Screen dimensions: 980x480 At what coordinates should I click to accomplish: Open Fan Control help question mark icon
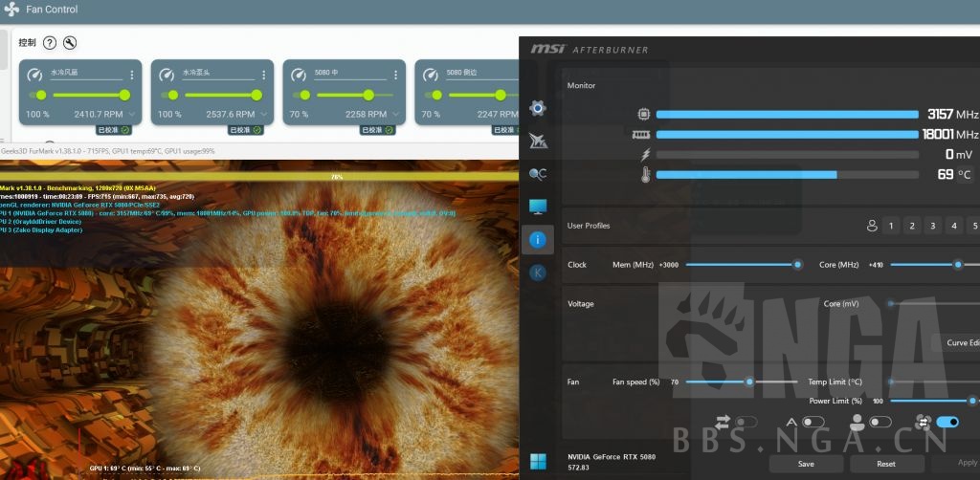point(50,43)
